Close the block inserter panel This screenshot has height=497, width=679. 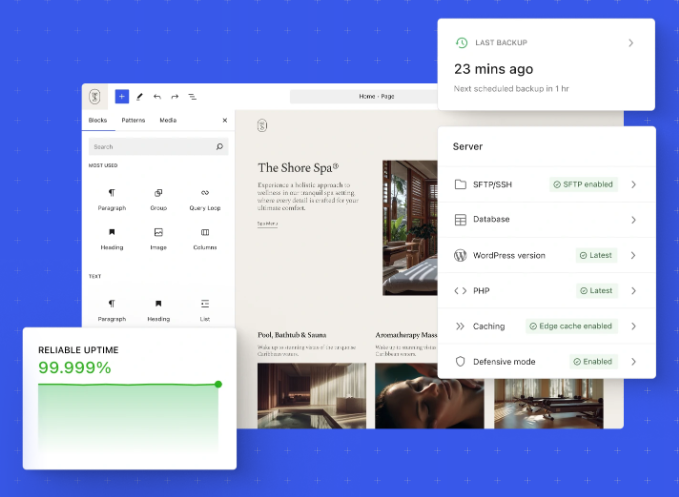tap(224, 120)
